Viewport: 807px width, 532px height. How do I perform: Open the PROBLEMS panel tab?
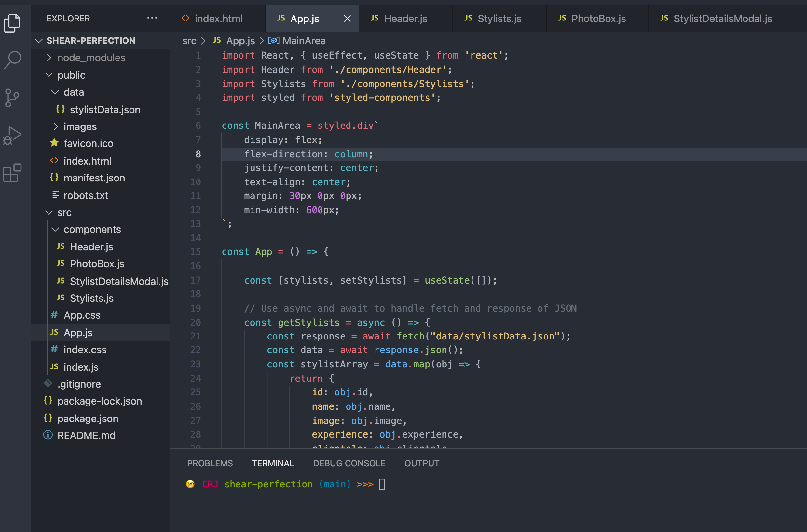coord(210,463)
